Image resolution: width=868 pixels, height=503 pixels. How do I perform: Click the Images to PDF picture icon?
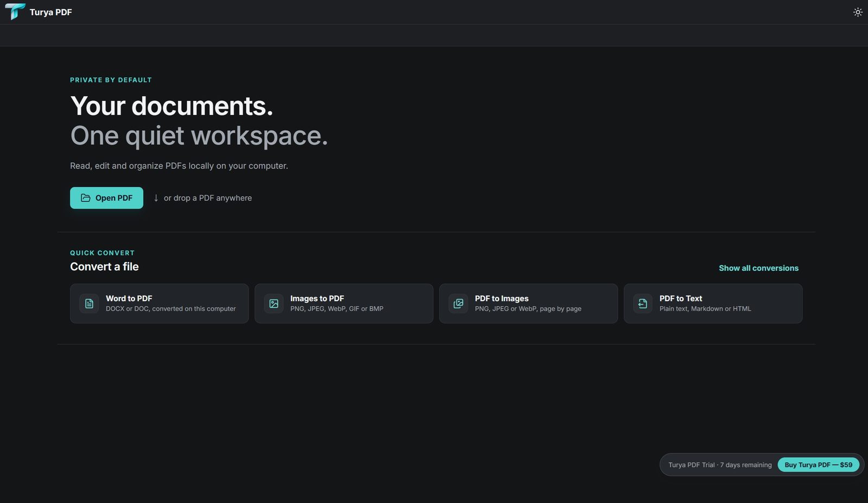pyautogui.click(x=274, y=304)
